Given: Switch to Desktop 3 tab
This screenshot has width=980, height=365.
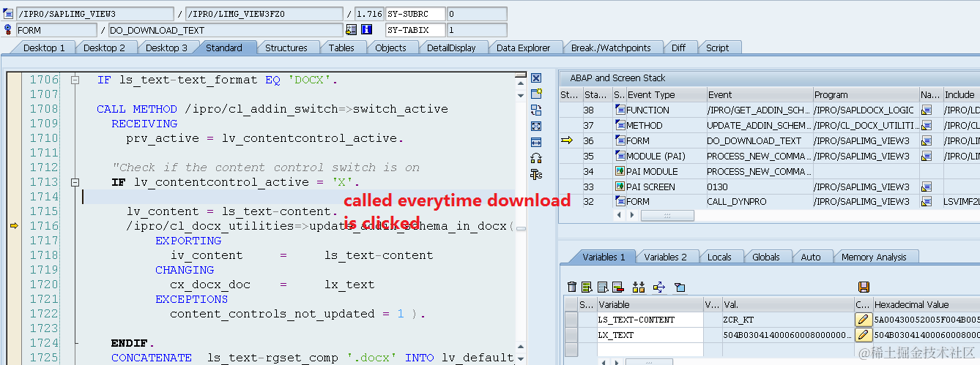Looking at the screenshot, I should 166,48.
